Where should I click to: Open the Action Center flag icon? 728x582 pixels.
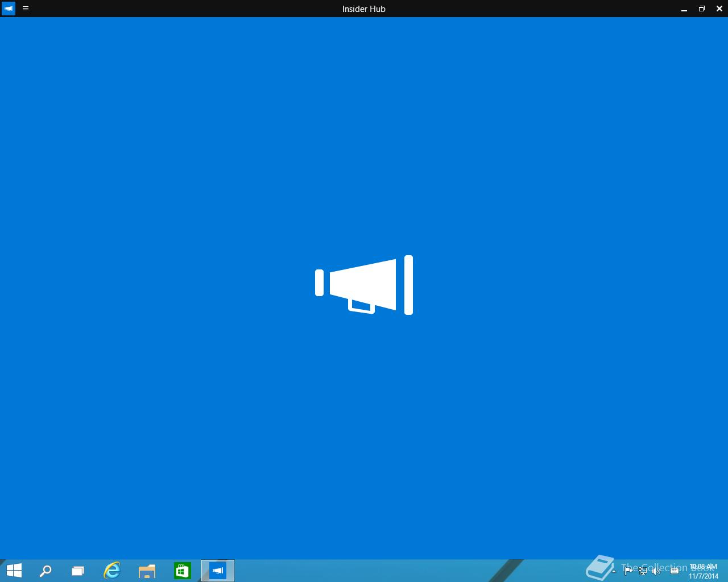(628, 571)
